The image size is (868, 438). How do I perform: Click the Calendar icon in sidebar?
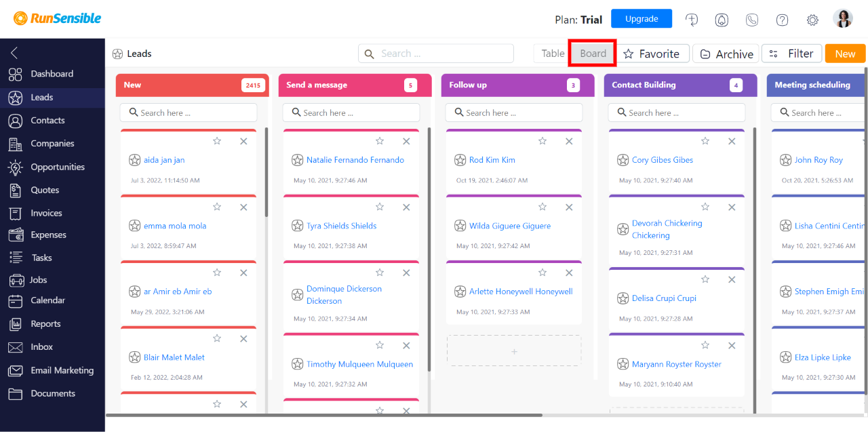pos(16,300)
